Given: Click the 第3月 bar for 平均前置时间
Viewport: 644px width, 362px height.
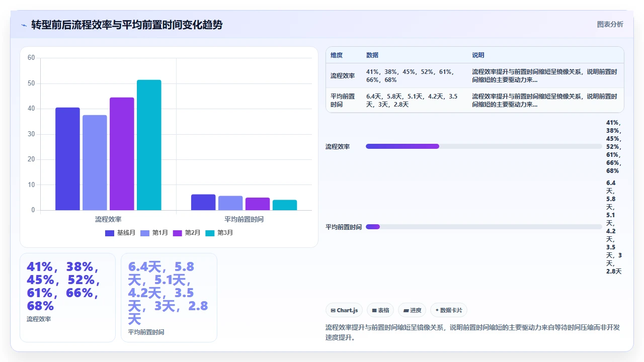Looking at the screenshot, I should [285, 205].
